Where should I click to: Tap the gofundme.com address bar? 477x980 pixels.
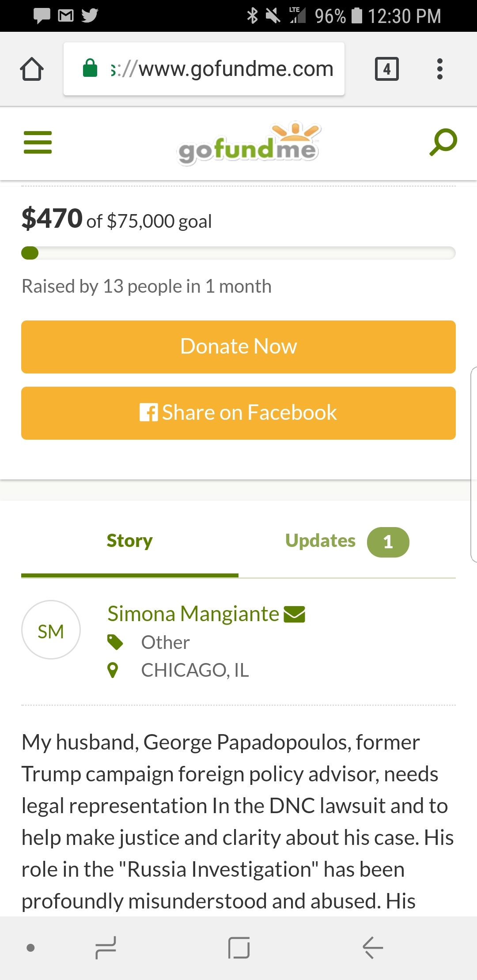point(204,69)
